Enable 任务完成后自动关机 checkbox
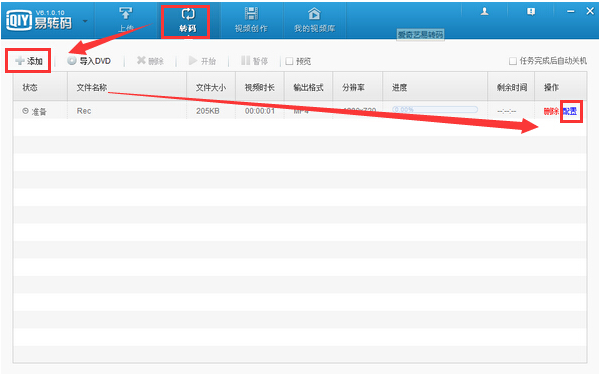Image resolution: width=599 pixels, height=374 pixels. tap(513, 61)
